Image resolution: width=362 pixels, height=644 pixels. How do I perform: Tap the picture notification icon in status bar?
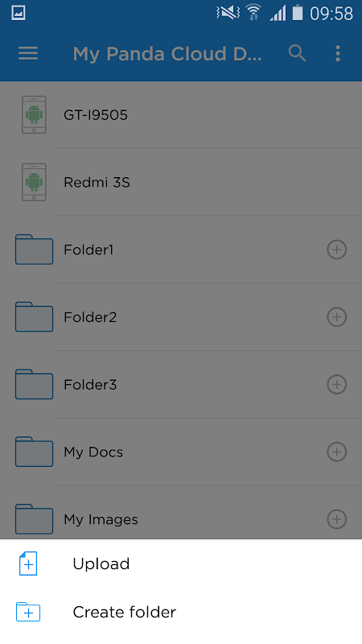pyautogui.click(x=18, y=13)
